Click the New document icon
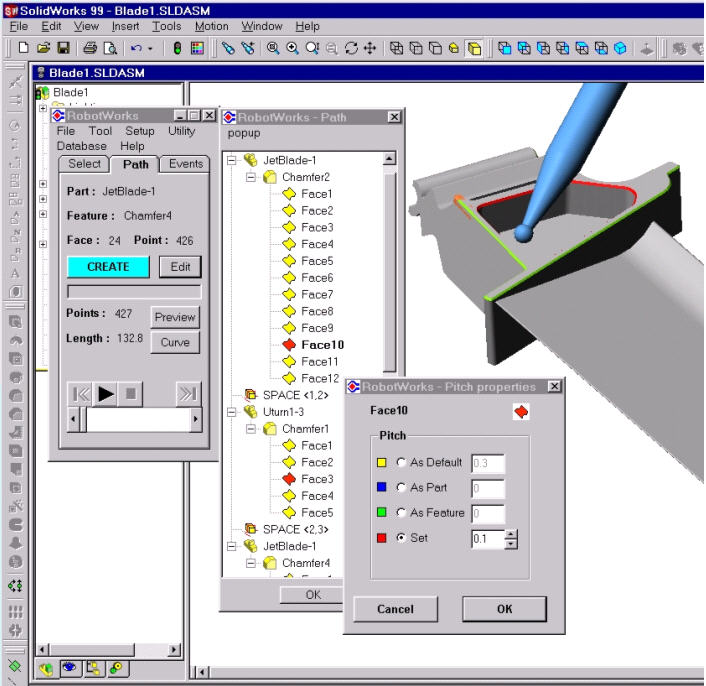Screen dimensions: 706x686 (x=21, y=47)
